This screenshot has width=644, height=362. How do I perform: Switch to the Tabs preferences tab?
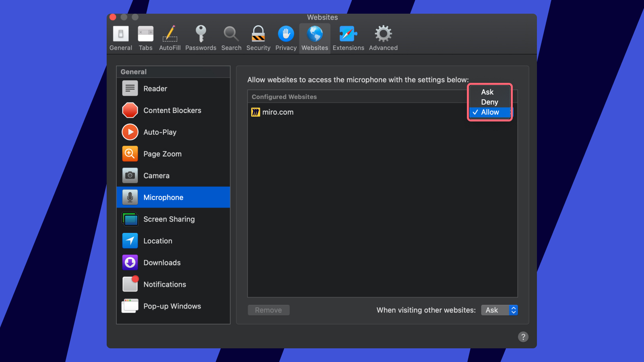click(x=146, y=34)
